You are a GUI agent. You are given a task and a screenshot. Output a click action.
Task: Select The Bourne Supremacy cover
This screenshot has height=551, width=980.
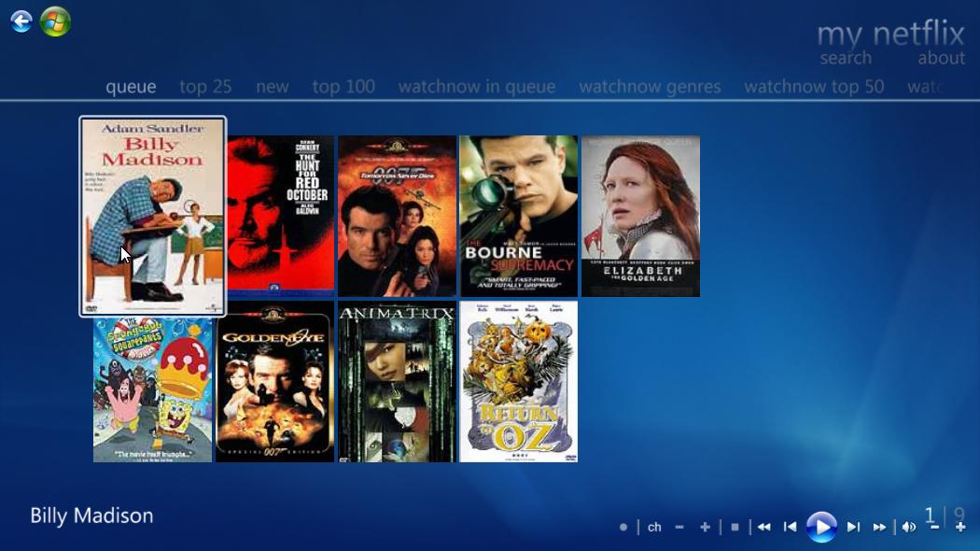click(519, 217)
